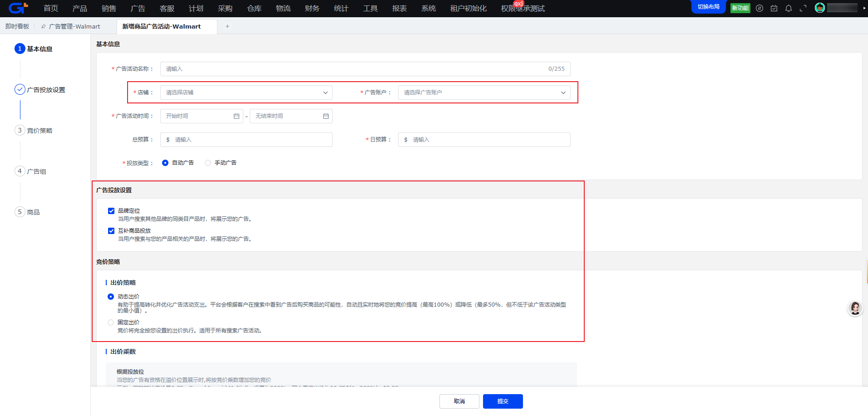Open the 店铺 store dropdown
Screen dimensions: 868x415
tap(247, 93)
